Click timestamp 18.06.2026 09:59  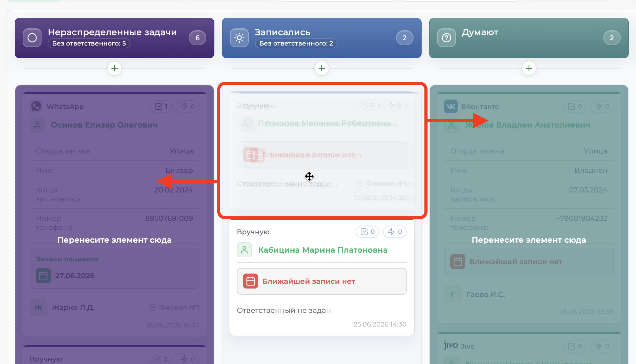click(587, 312)
